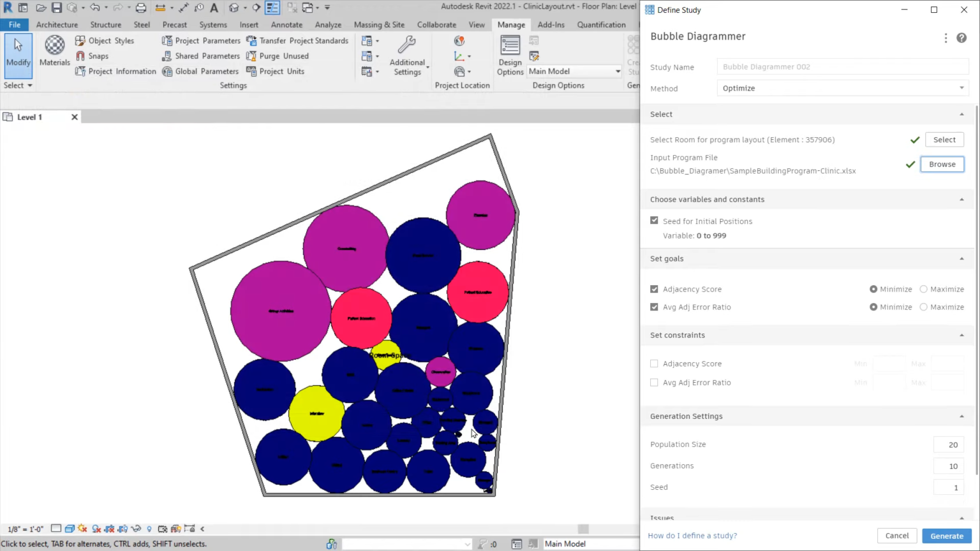Switch to the Annotate ribbon tab

(286, 25)
